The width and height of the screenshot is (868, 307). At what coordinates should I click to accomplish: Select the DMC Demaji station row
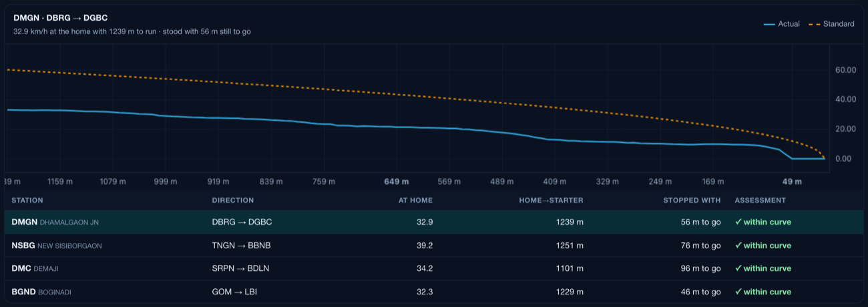pos(434,268)
